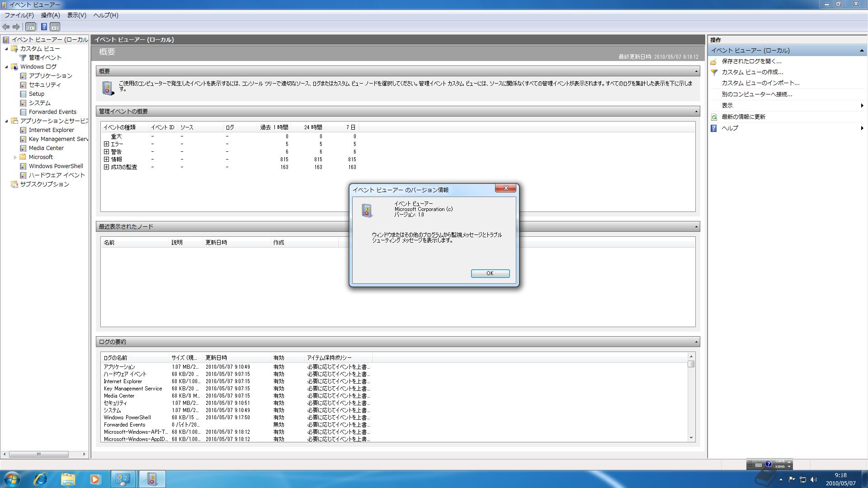
Task: Expand the 成功の監査 event type row
Action: [x=106, y=167]
